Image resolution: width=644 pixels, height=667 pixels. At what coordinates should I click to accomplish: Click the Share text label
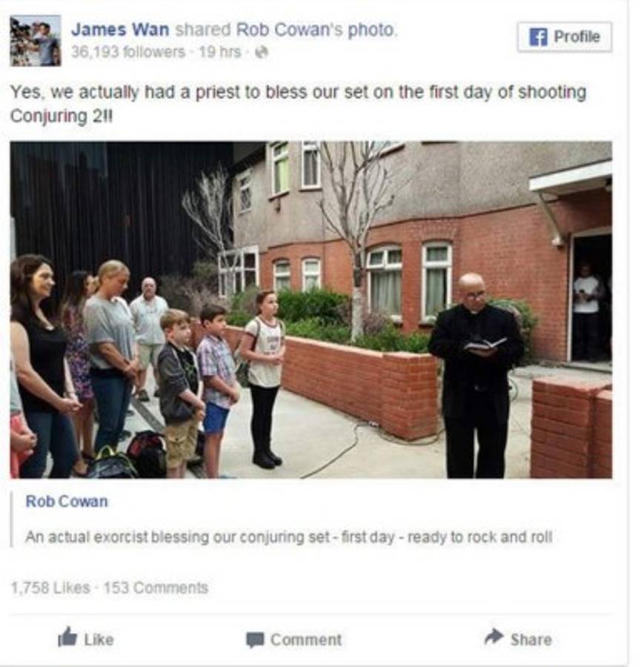(531, 640)
